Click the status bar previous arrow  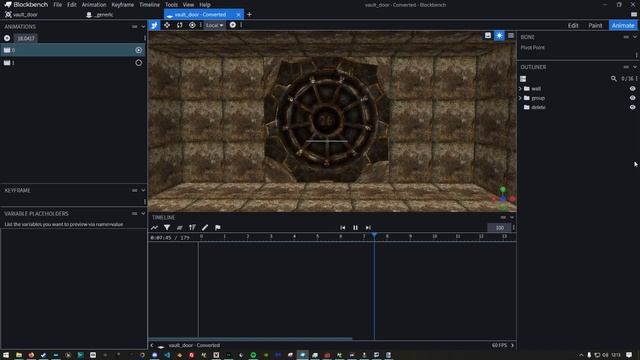(x=152, y=345)
